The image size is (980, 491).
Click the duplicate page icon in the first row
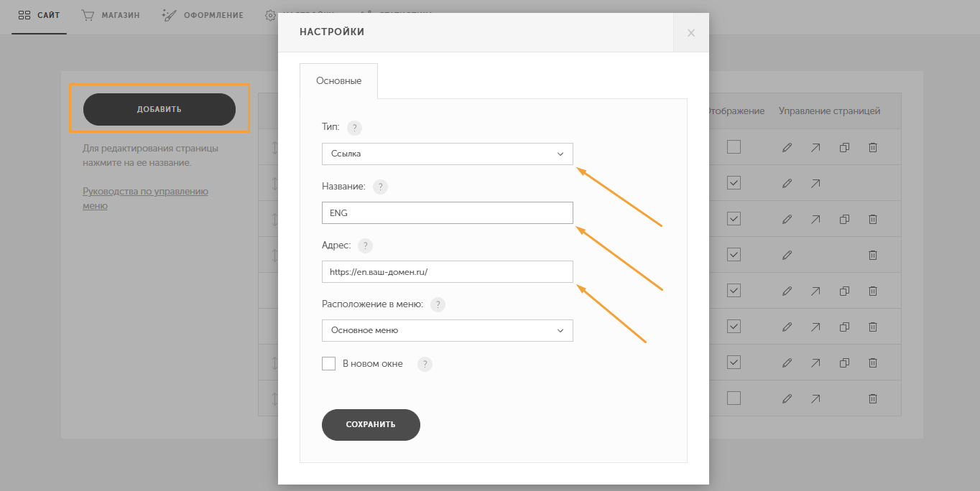844,147
